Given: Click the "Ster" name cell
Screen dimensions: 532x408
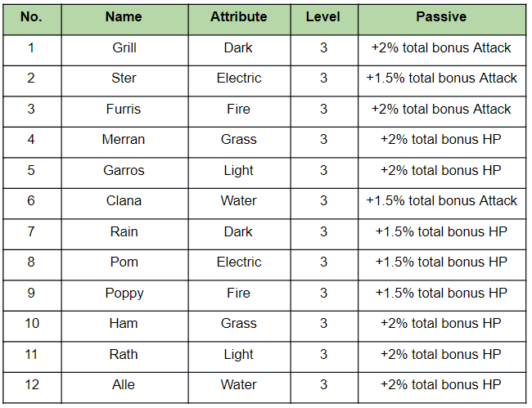Looking at the screenshot, I should [124, 78].
